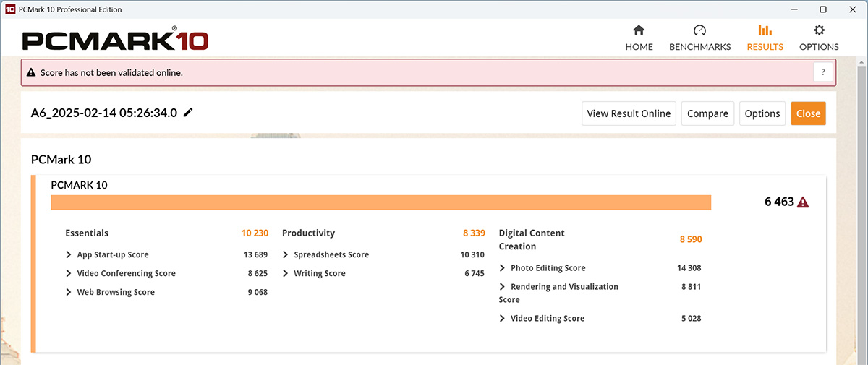The width and height of the screenshot is (868, 365).
Task: Click Photo Editing value 14 308
Action: pyautogui.click(x=689, y=268)
